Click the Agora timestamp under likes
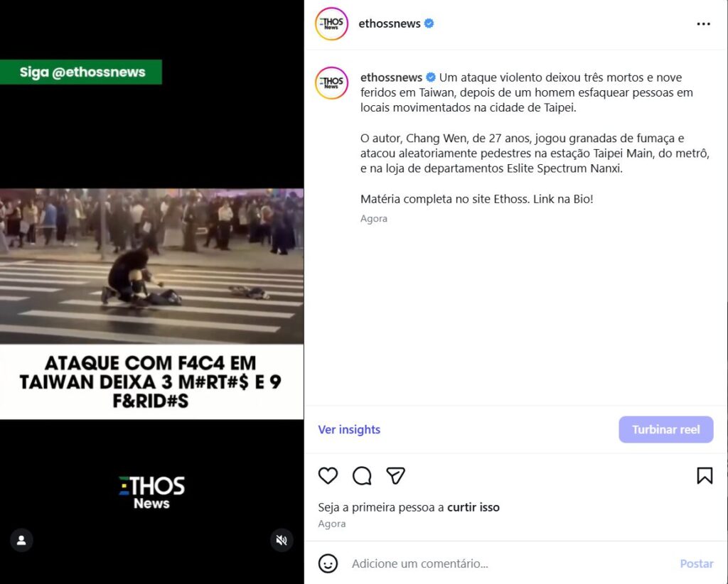This screenshot has height=584, width=728. click(x=331, y=524)
